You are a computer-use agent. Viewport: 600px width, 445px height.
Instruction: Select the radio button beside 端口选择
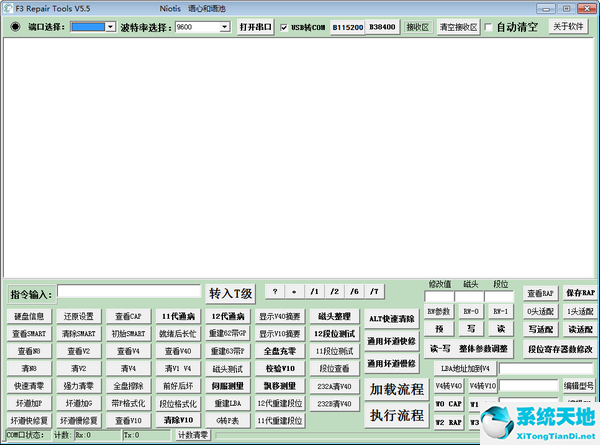pyautogui.click(x=15, y=27)
